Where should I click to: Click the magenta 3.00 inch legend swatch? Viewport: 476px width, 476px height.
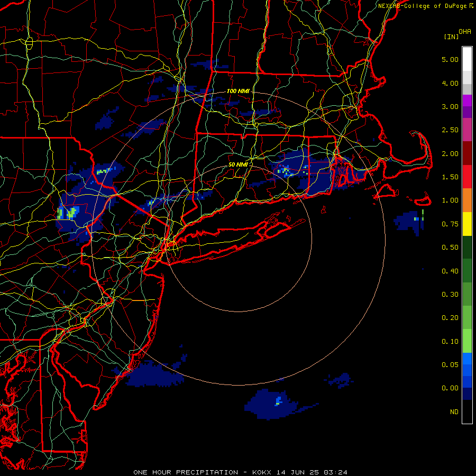tap(467, 100)
